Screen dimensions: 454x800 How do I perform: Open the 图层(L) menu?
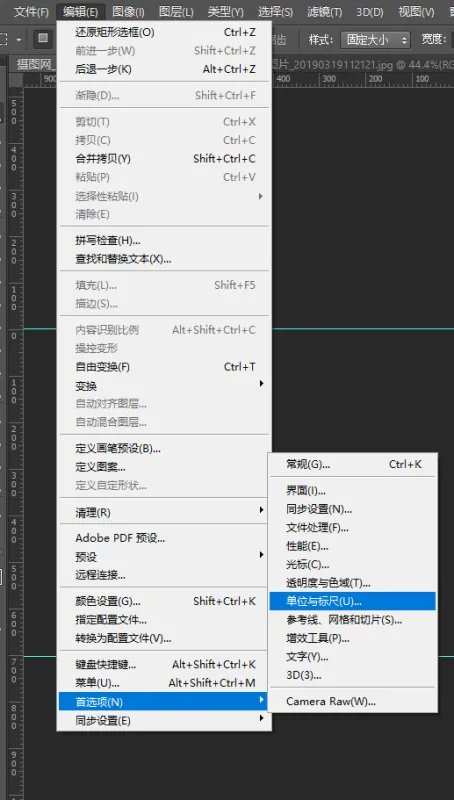(x=176, y=12)
